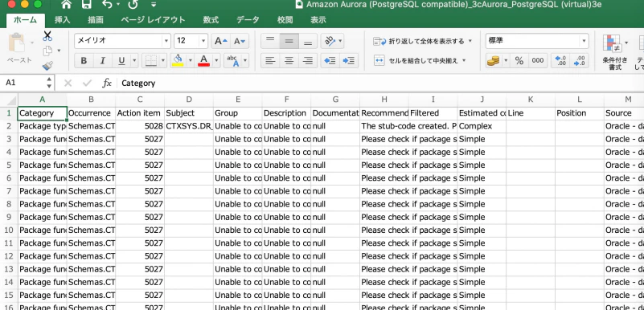Cancel formula entry with X icon
This screenshot has height=310, width=644.
68,84
